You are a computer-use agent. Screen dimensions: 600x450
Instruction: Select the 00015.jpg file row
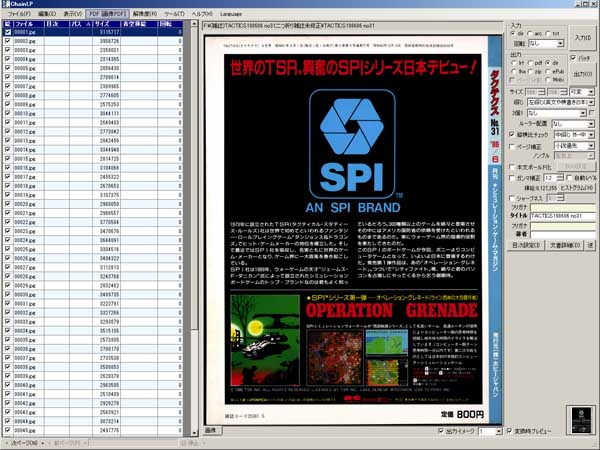coord(93,158)
